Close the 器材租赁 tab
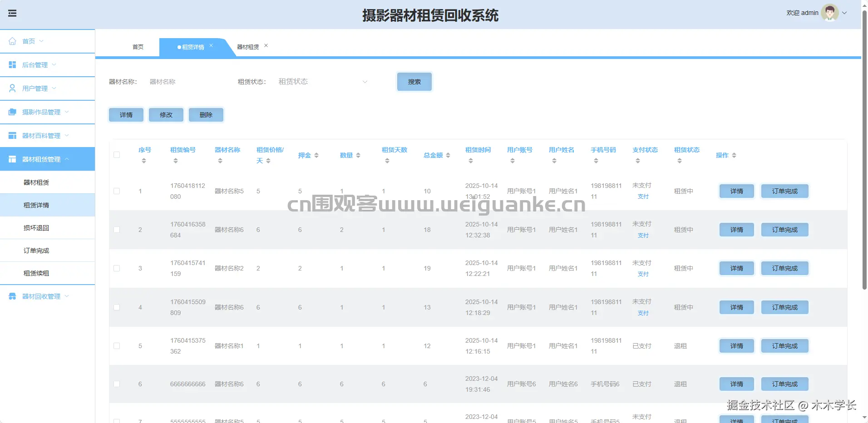868x423 pixels. (x=266, y=45)
